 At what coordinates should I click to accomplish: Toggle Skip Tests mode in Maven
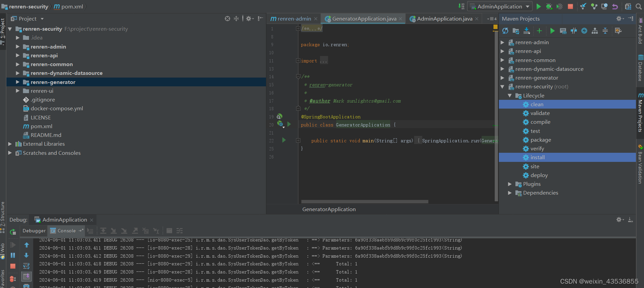coord(584,31)
